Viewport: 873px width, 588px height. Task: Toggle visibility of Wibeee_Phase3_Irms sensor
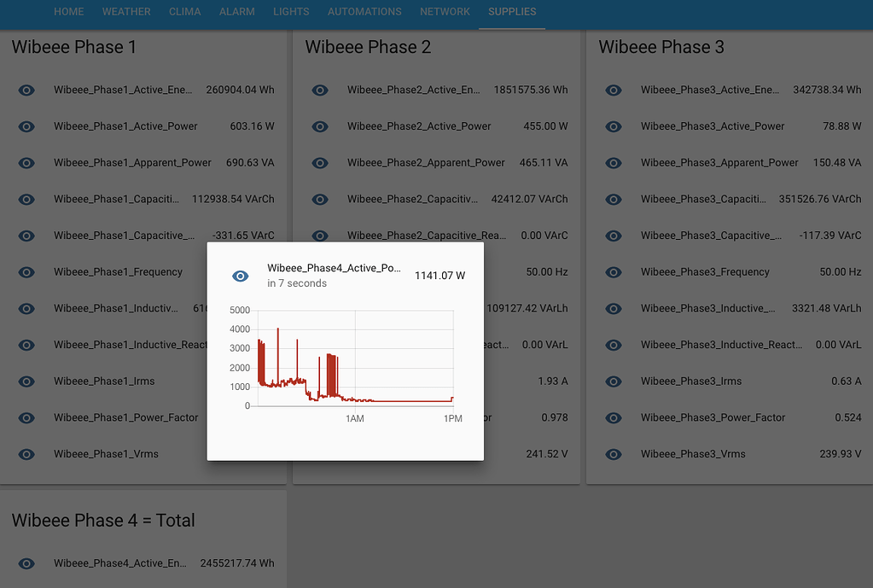tap(614, 381)
